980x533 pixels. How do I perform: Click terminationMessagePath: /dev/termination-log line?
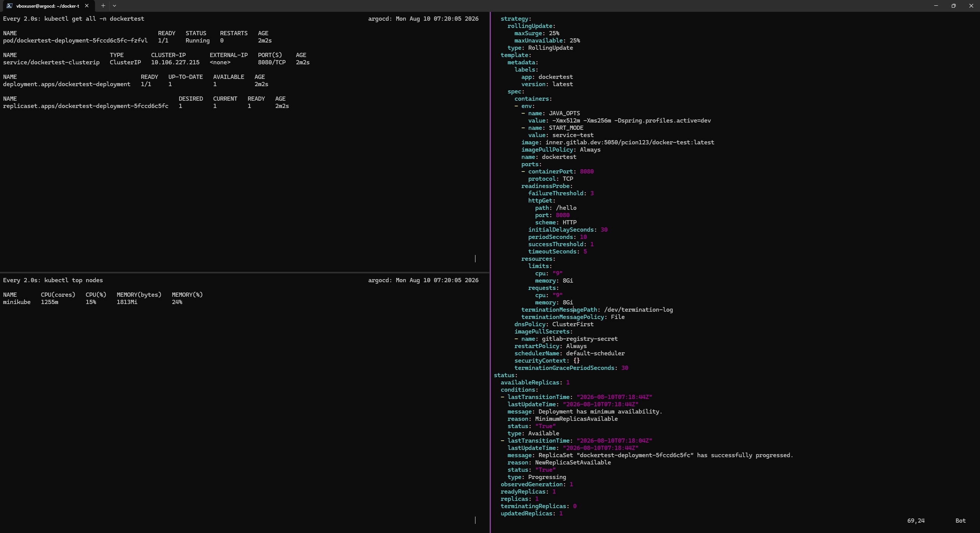(x=597, y=310)
